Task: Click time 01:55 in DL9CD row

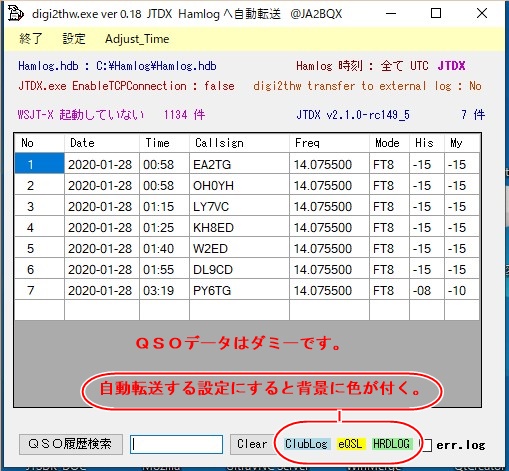Action: coord(164,269)
